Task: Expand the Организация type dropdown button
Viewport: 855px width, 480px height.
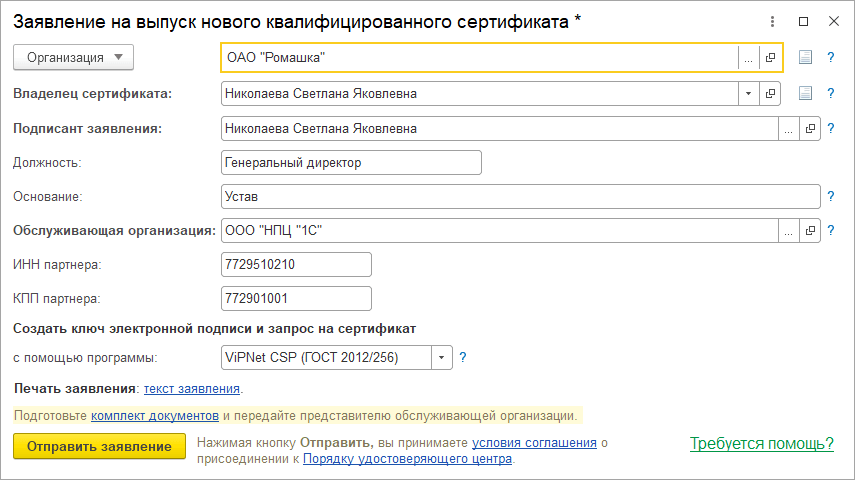Action: (74, 58)
